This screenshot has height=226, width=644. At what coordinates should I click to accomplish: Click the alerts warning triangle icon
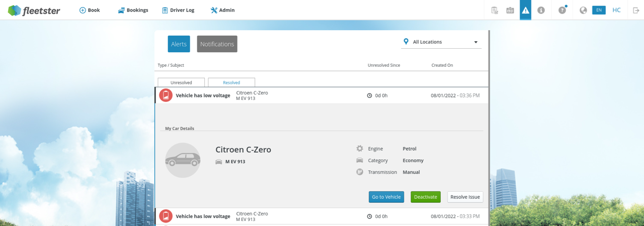click(525, 10)
